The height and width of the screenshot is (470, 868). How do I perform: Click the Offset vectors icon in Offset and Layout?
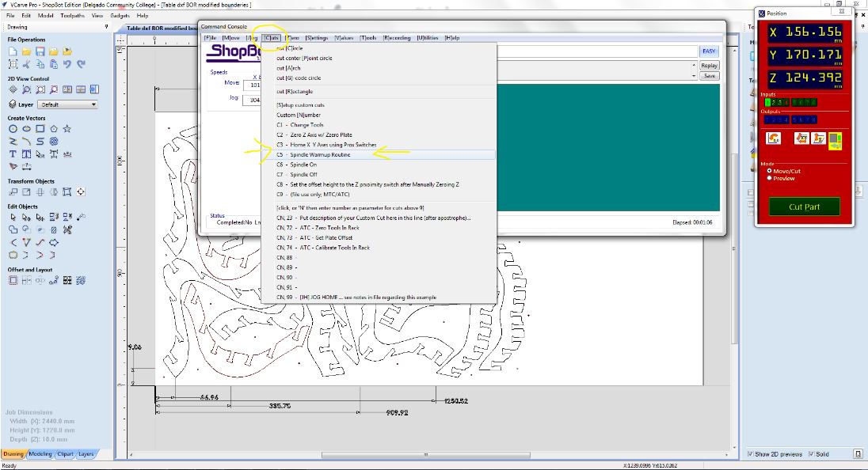(13, 281)
